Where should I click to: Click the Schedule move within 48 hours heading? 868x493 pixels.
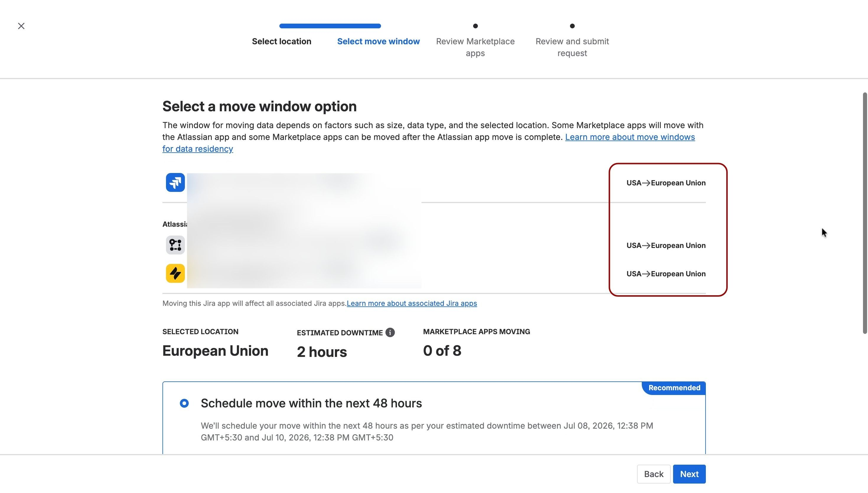point(311,403)
